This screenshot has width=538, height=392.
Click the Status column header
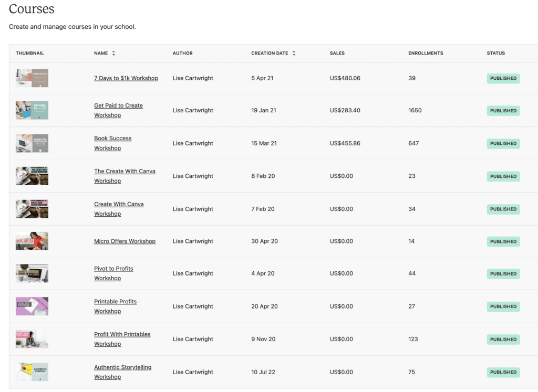[x=494, y=53]
